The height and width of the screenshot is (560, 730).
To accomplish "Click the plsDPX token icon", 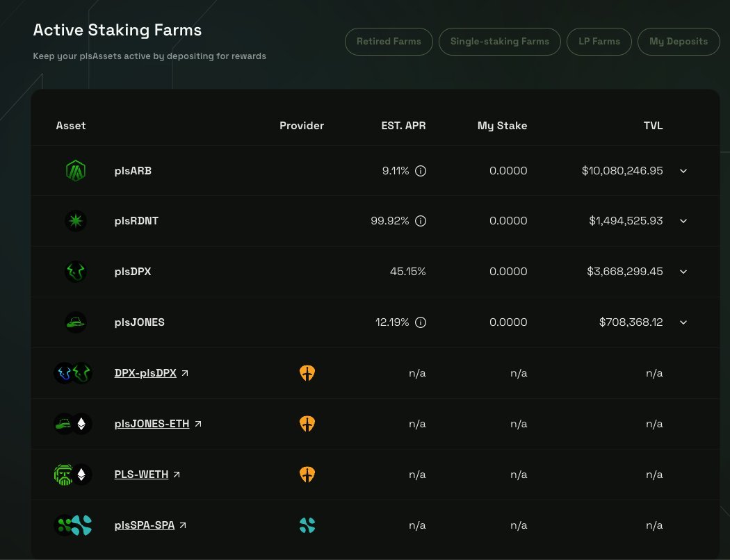I will pyautogui.click(x=75, y=271).
